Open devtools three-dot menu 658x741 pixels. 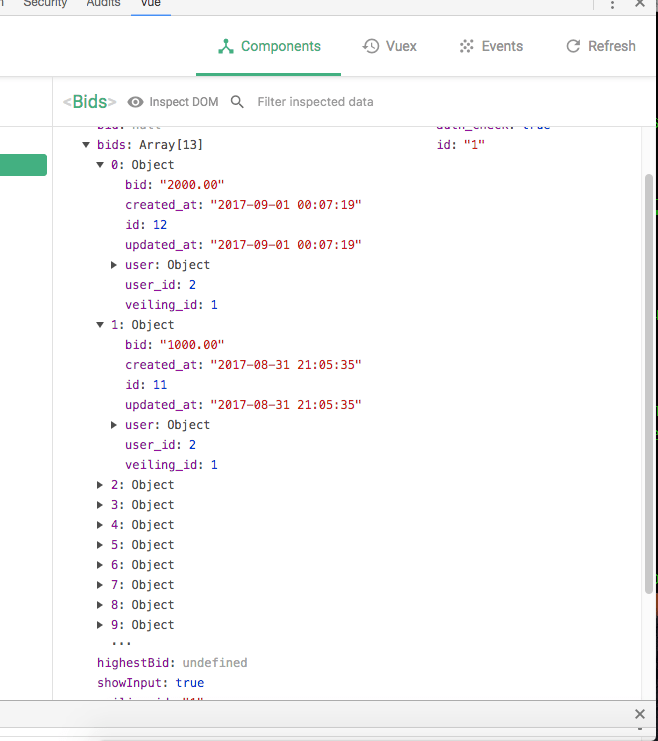coord(612,5)
